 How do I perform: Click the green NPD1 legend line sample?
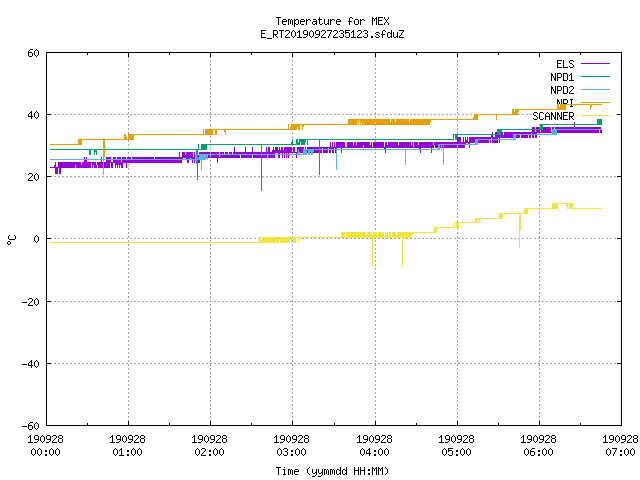595,76
